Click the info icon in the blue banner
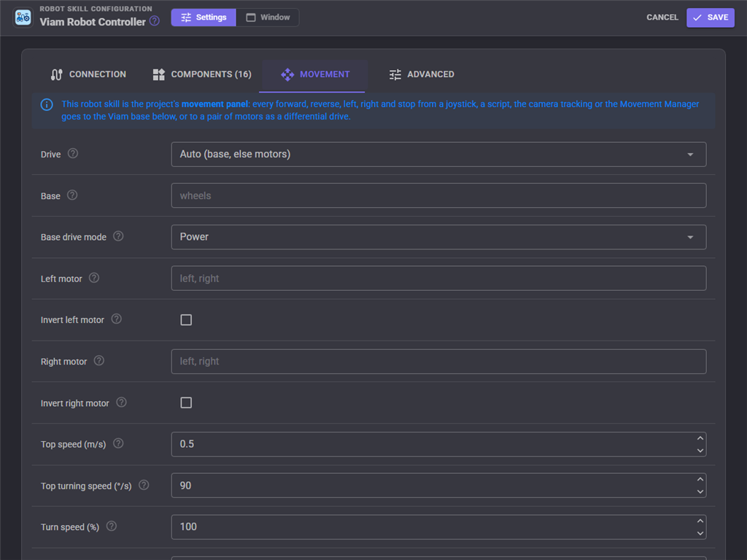 (47, 104)
